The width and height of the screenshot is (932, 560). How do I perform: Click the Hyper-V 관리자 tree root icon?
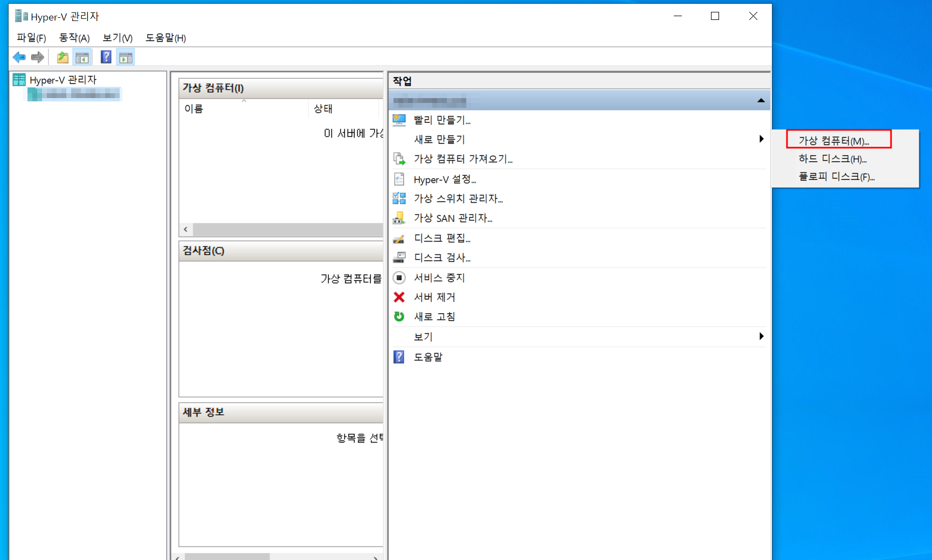pos(19,80)
